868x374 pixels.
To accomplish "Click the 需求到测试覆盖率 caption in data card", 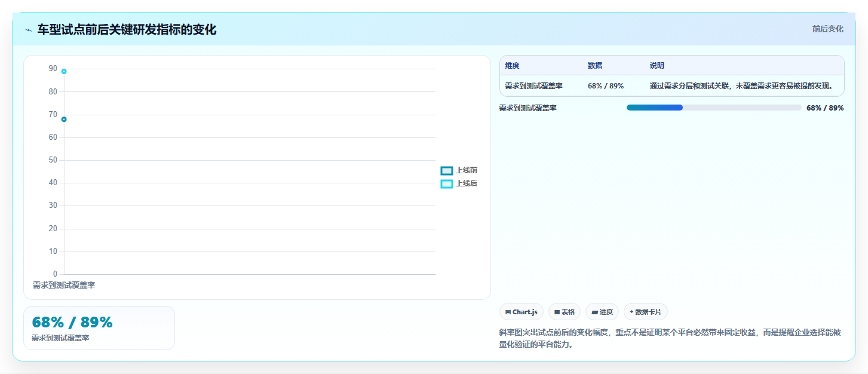I will point(60,338).
